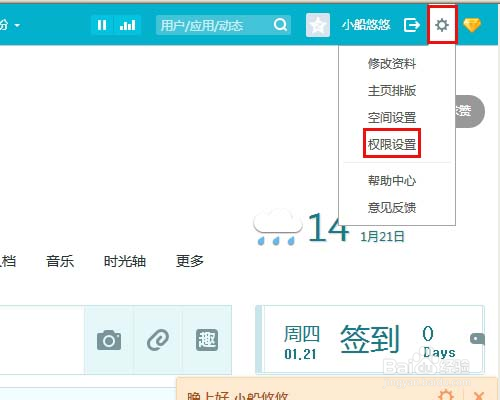Screen dimensions: 500x400
Task: Click the 周四 01.21 date label
Action: point(301,343)
